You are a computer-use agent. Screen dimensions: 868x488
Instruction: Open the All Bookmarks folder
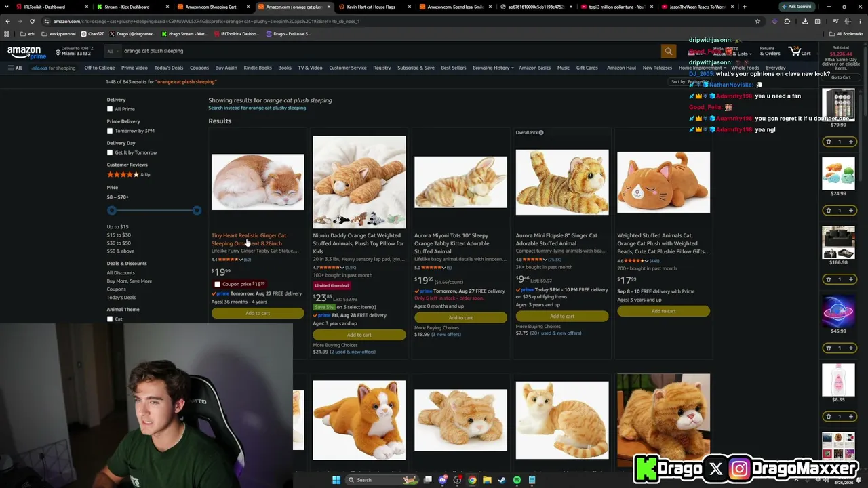pyautogui.click(x=847, y=33)
